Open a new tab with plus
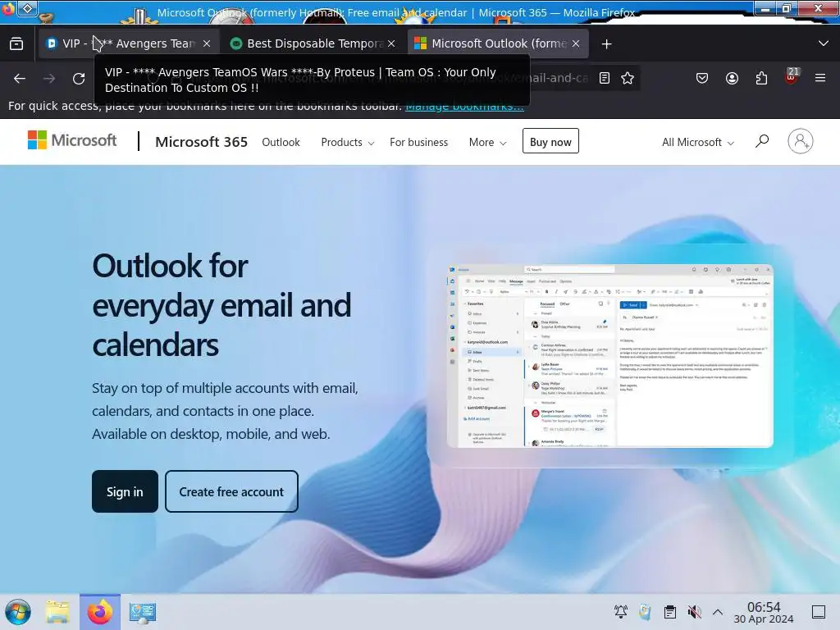 click(x=606, y=44)
